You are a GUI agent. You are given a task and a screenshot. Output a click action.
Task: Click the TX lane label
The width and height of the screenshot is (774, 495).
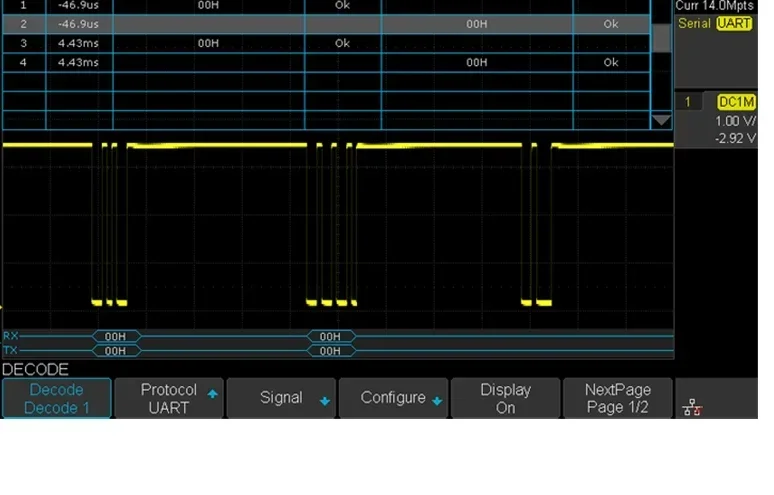coord(11,350)
